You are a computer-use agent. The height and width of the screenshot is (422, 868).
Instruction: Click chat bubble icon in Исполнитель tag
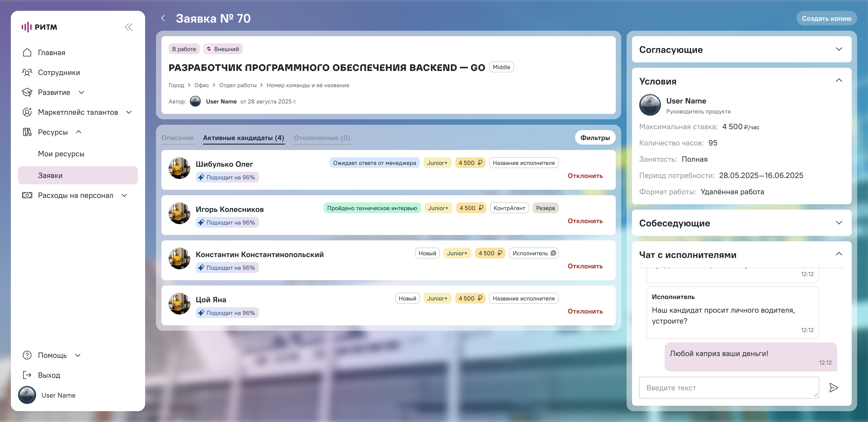(x=553, y=253)
